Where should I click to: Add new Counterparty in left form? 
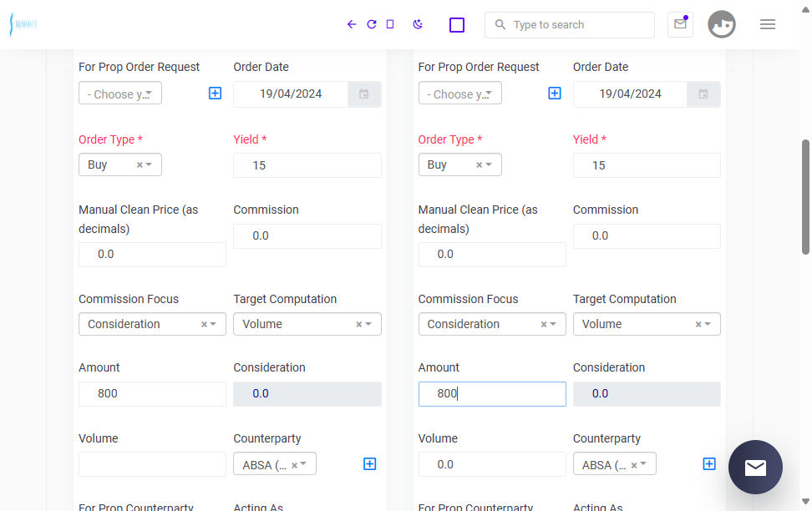(x=370, y=464)
